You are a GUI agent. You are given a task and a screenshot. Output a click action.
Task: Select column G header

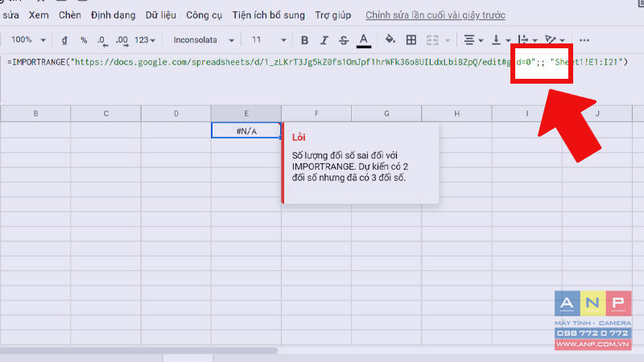click(x=387, y=113)
